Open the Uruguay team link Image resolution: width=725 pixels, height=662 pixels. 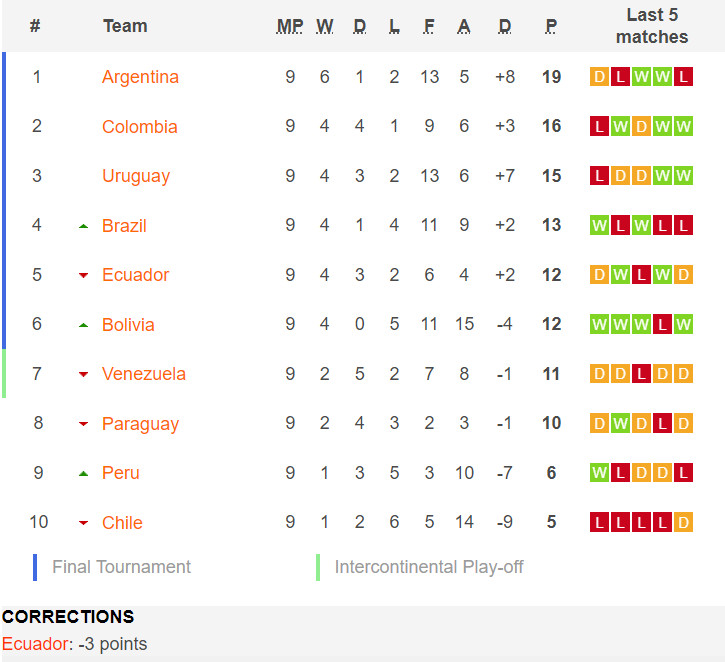click(136, 176)
